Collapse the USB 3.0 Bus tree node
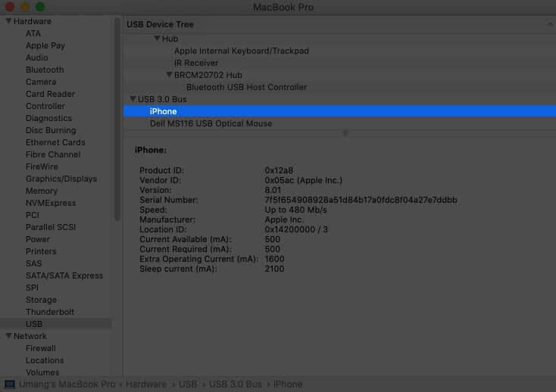 133,99
